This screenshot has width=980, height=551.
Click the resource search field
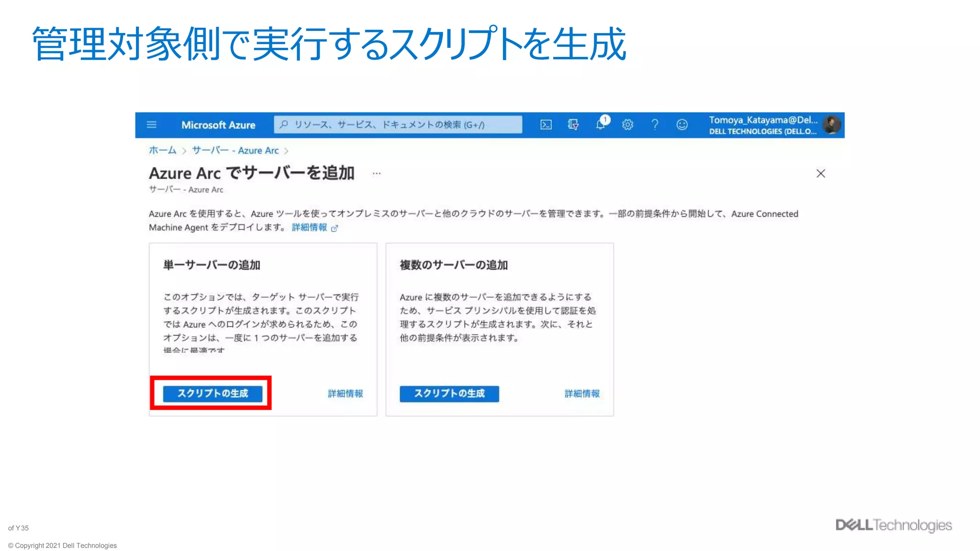pyautogui.click(x=398, y=125)
